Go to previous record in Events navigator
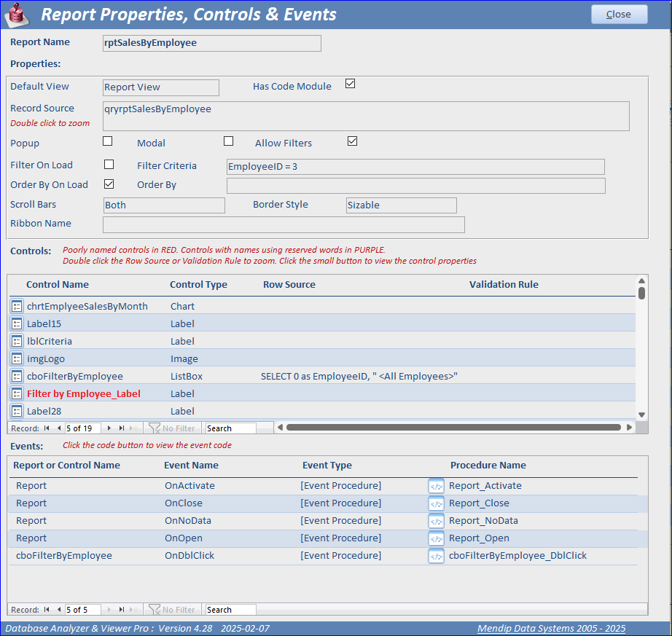The width and height of the screenshot is (672, 636). (59, 610)
